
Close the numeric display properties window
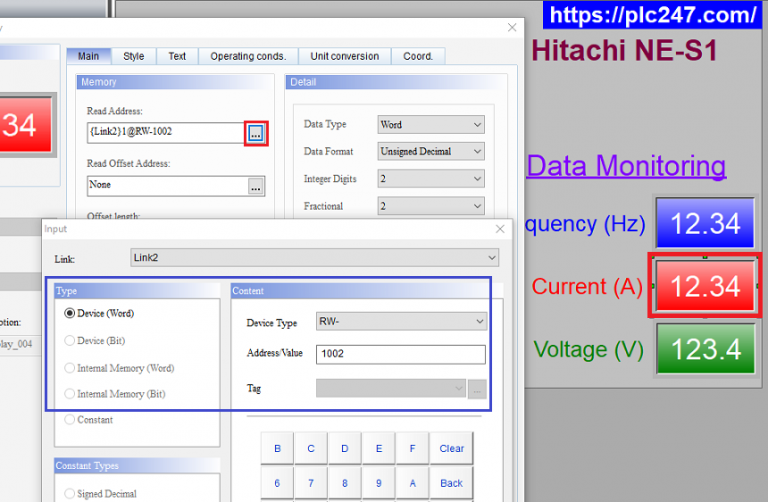[512, 27]
